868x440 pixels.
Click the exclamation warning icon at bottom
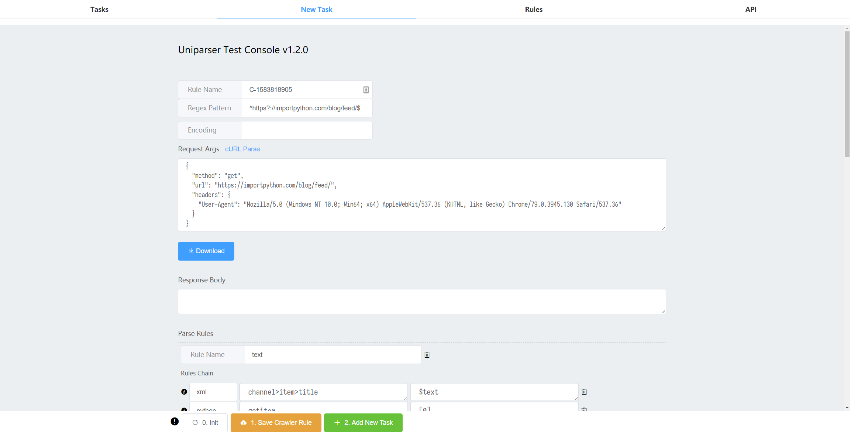(x=175, y=422)
